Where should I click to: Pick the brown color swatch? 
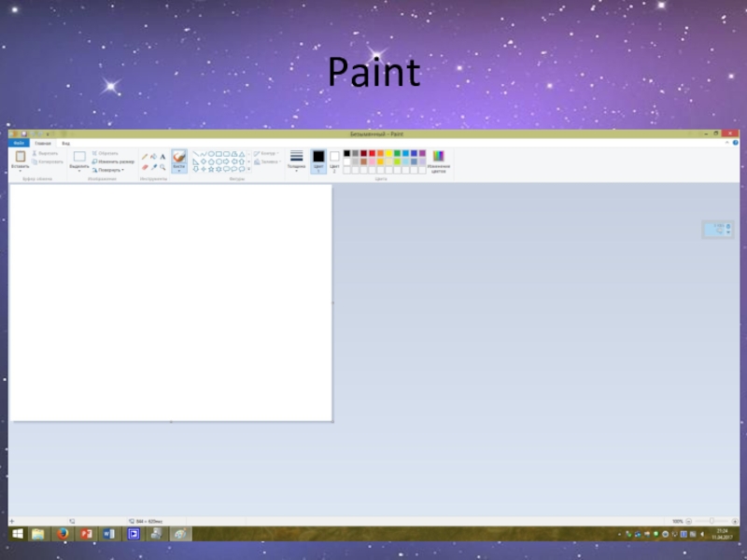point(364,161)
